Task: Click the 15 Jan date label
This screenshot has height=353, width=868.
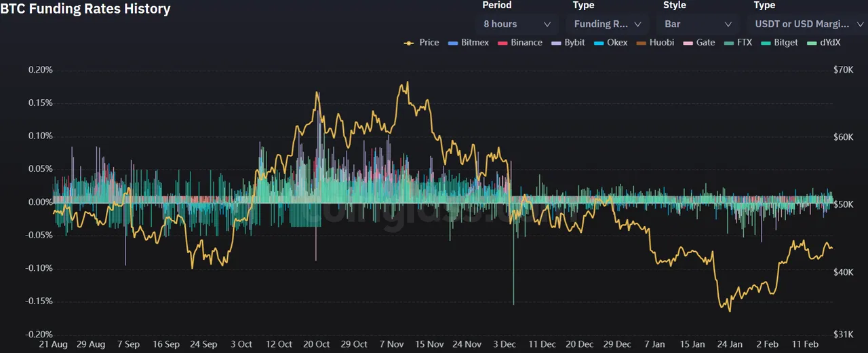Action: click(691, 345)
